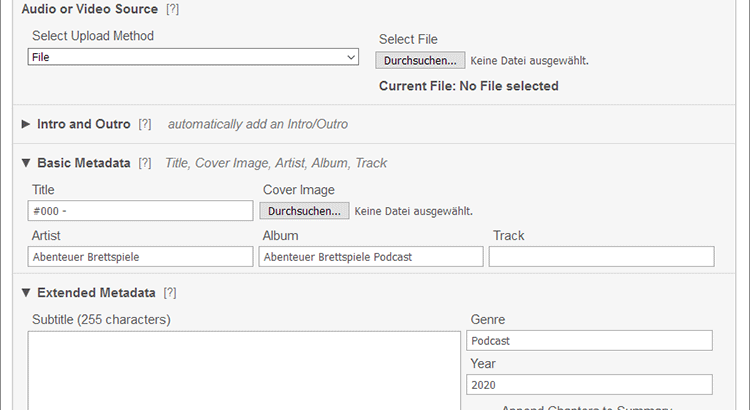Focus the empty Track field
The width and height of the screenshot is (750, 410).
point(601,257)
